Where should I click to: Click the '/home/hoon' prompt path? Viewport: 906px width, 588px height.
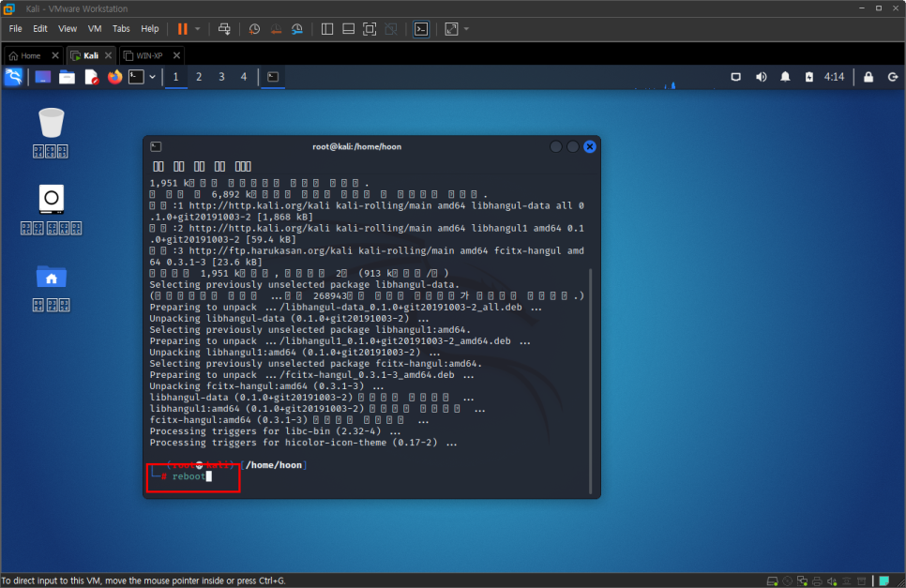(274, 465)
